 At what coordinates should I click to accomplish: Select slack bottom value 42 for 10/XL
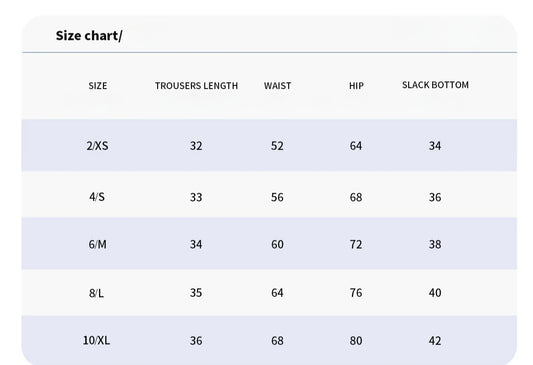tap(435, 341)
